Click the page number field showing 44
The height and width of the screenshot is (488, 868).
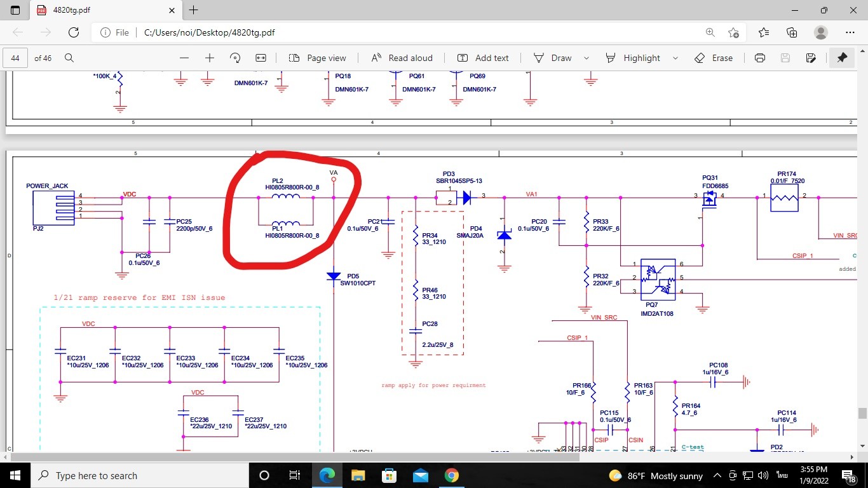(x=15, y=58)
